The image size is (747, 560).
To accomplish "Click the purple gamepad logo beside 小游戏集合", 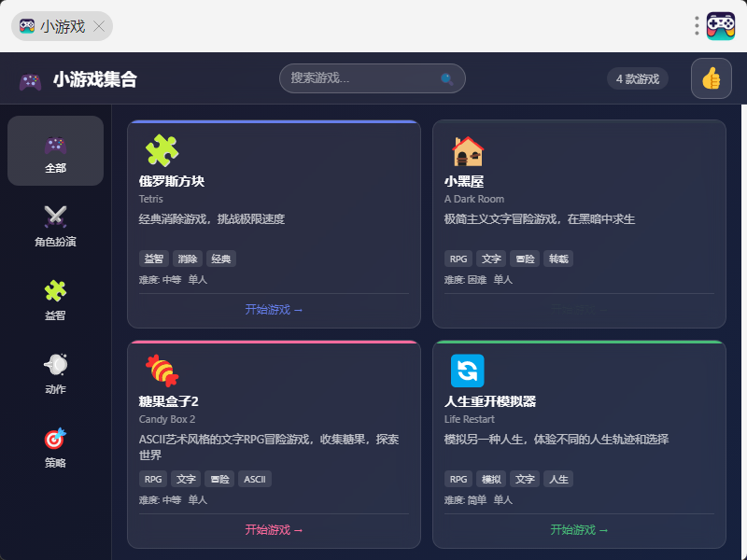I will pos(30,80).
